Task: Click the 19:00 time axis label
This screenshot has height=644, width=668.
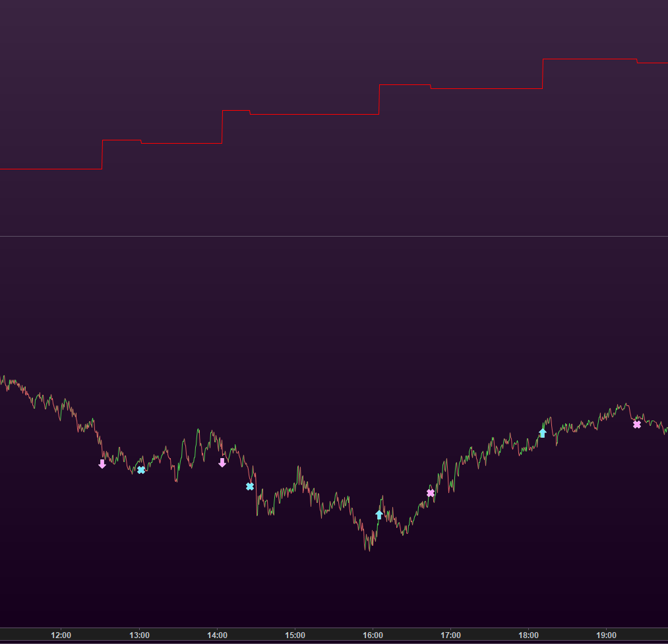Action: tap(606, 635)
